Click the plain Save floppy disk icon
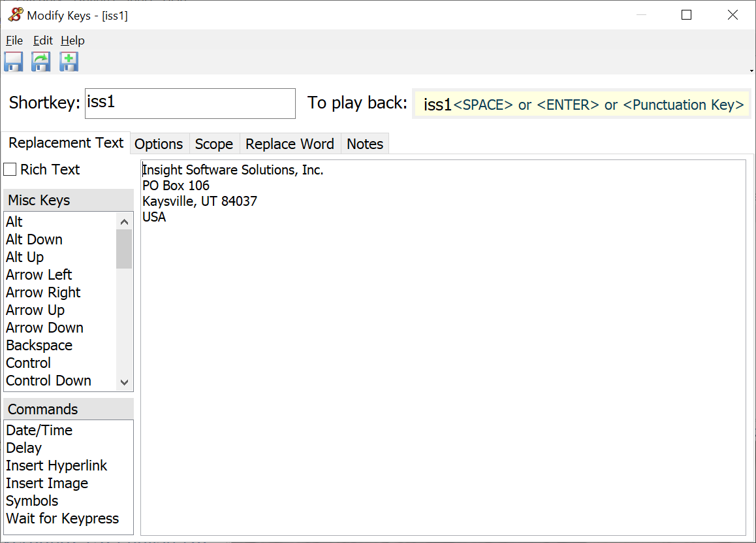Image resolution: width=756 pixels, height=543 pixels. tap(13, 62)
